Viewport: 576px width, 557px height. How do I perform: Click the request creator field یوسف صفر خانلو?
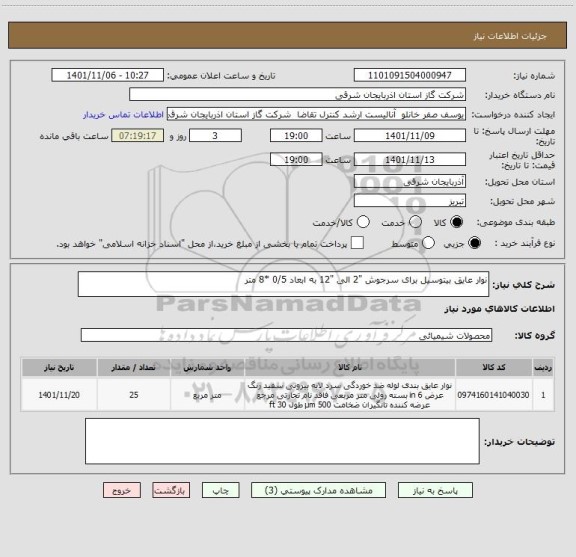(x=316, y=115)
